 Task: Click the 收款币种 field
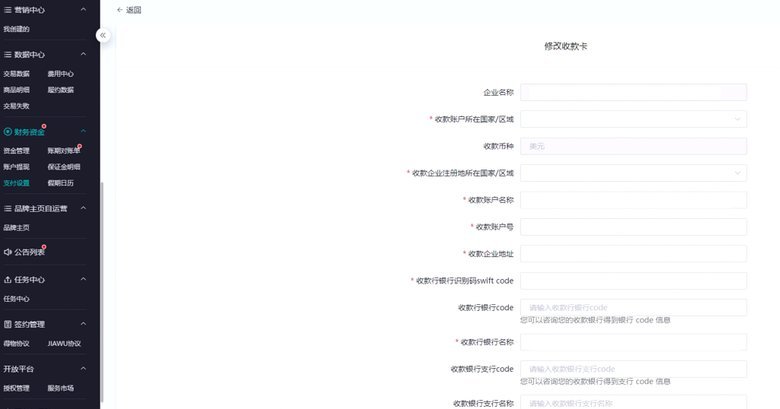pos(633,146)
